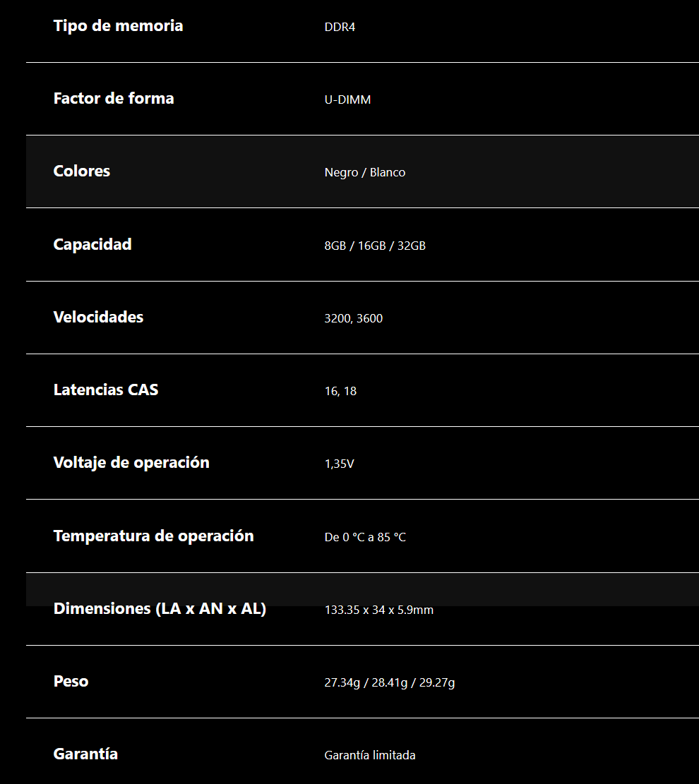Click the 'Voltaje de operación' label

[131, 462]
